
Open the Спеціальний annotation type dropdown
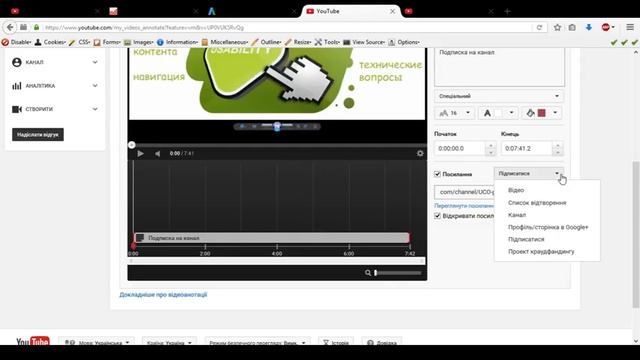pyautogui.click(x=499, y=96)
